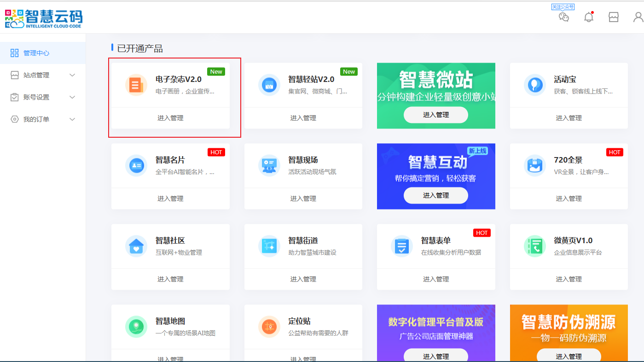Click the 智慧表单 checklist icon
The width and height of the screenshot is (644, 362).
click(x=401, y=246)
